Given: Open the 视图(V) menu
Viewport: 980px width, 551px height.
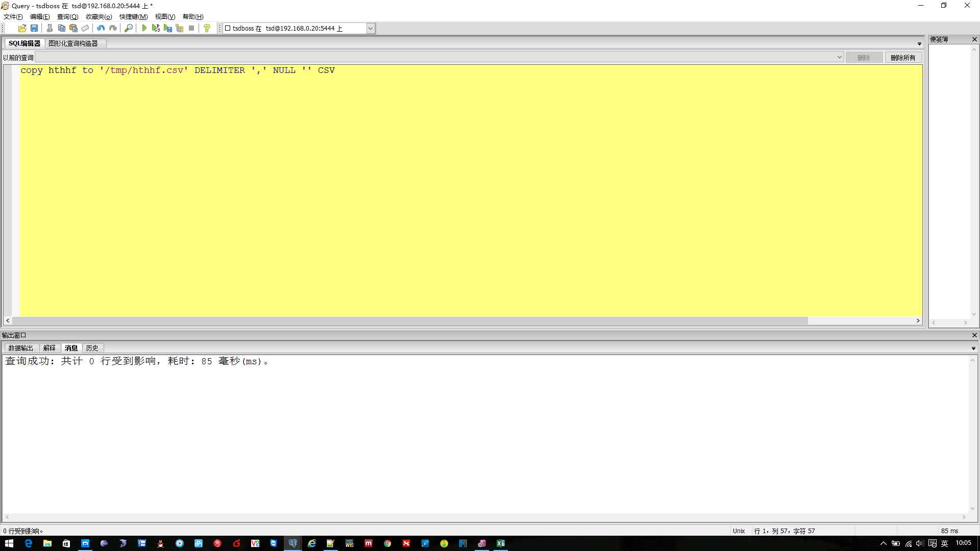Looking at the screenshot, I should (x=165, y=17).
